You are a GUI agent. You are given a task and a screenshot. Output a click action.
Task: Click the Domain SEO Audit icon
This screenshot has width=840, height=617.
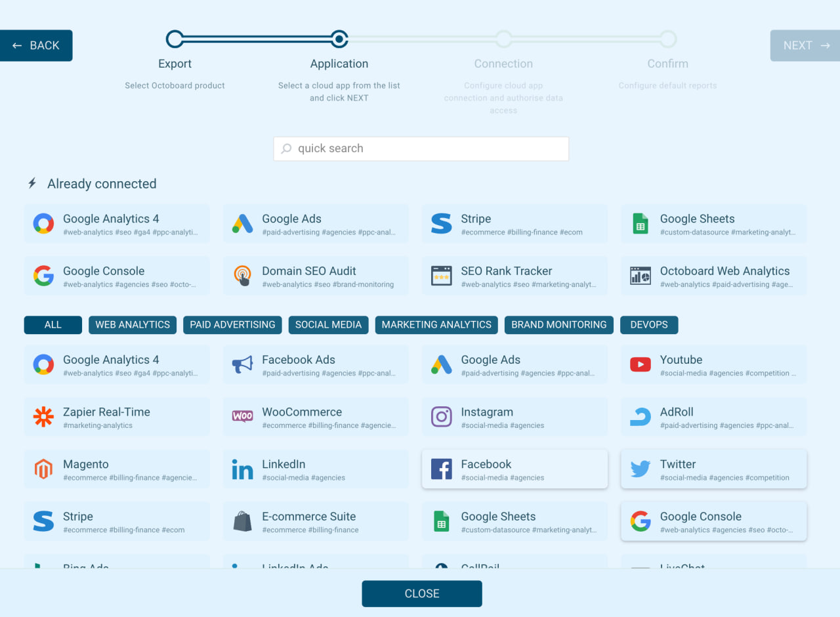click(x=242, y=276)
